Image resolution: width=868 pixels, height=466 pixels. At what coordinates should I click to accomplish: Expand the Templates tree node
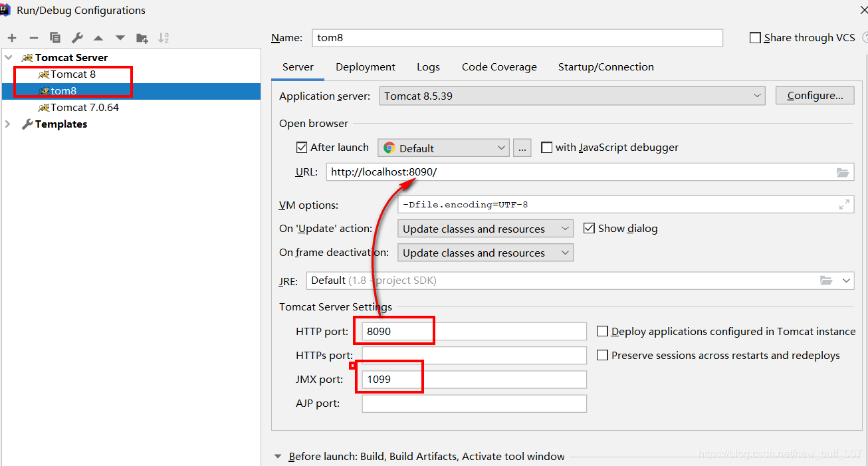pos(9,124)
